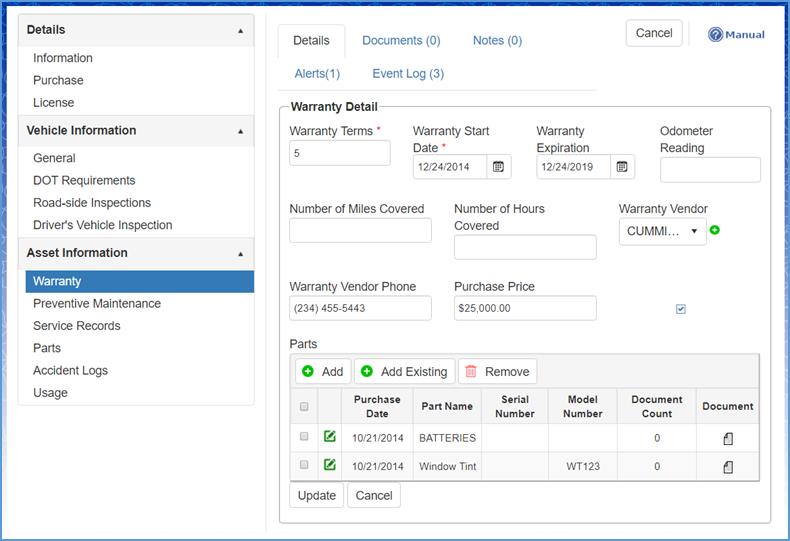
Task: Select Preventive Maintenance in sidebar
Action: tap(97, 304)
